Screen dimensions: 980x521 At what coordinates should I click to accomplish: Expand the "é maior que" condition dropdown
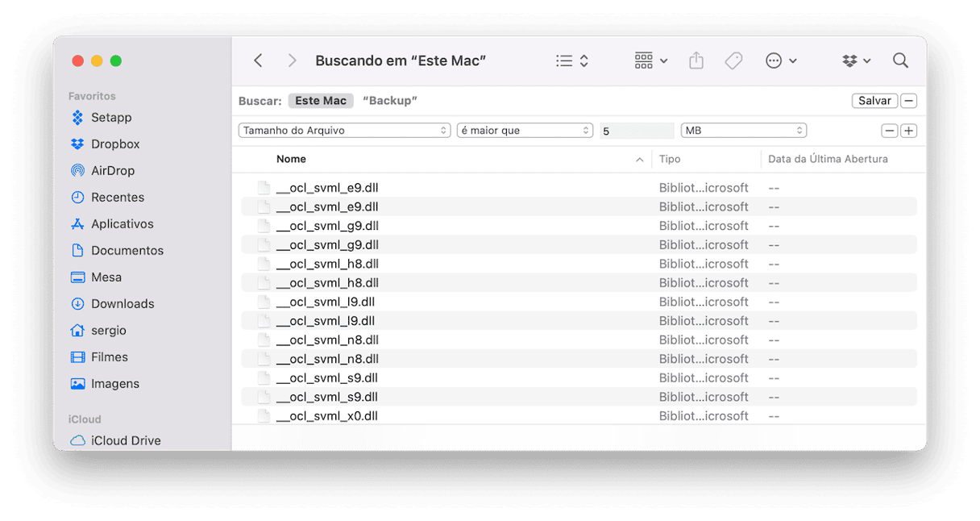pyautogui.click(x=525, y=131)
